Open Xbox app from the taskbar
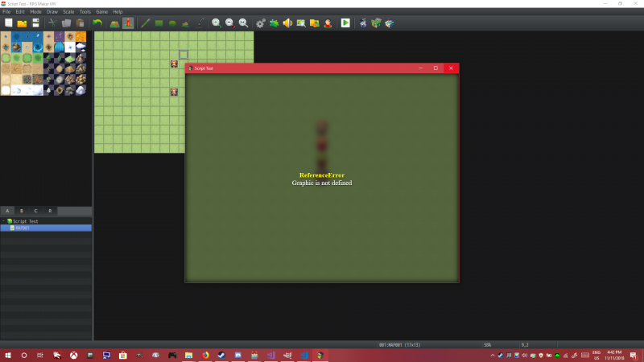 click(73, 356)
